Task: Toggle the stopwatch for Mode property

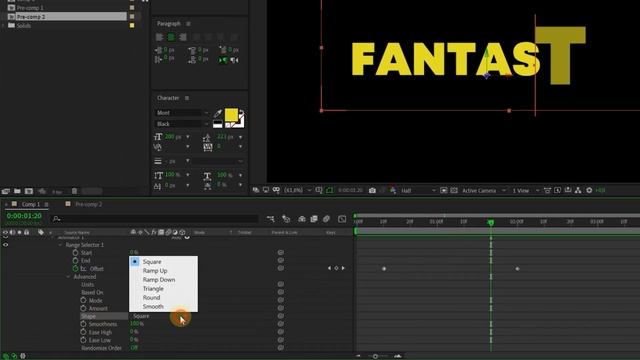Action: (x=83, y=300)
